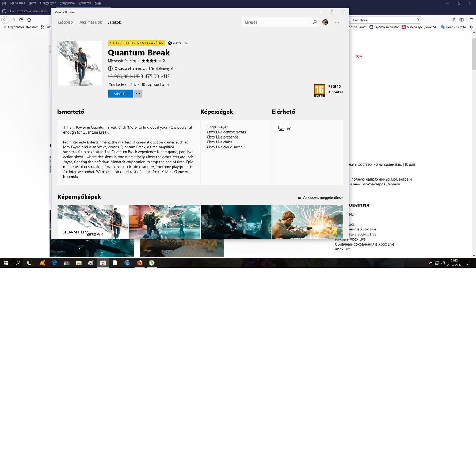
Task: Open the system requirements link
Action: [146, 69]
